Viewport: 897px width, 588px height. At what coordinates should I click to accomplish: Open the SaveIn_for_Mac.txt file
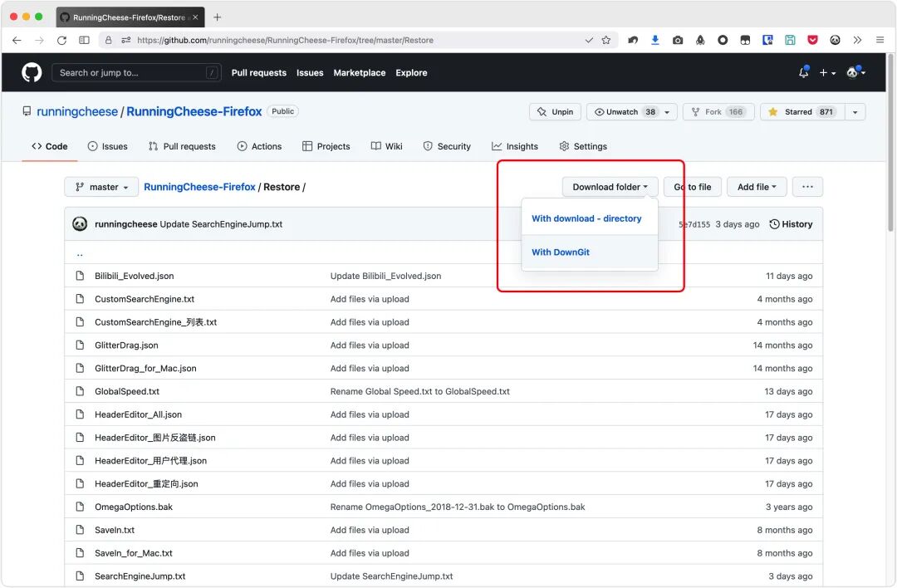(x=133, y=553)
